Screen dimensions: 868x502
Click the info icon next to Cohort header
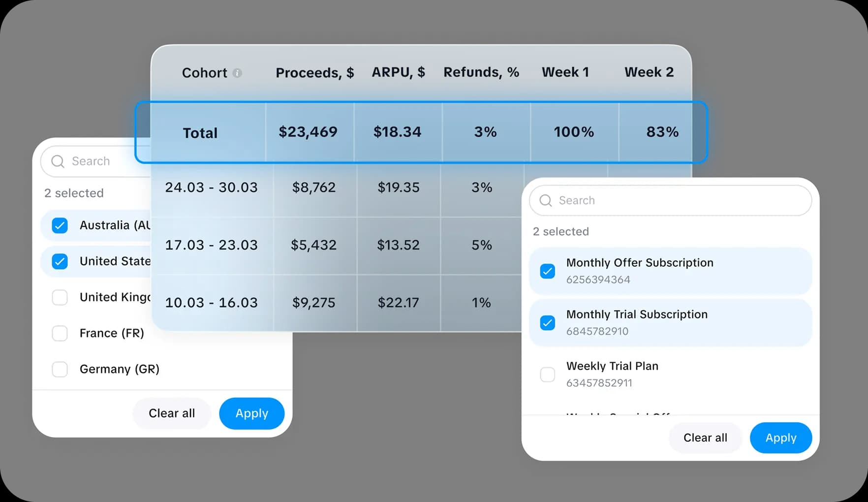(x=238, y=72)
